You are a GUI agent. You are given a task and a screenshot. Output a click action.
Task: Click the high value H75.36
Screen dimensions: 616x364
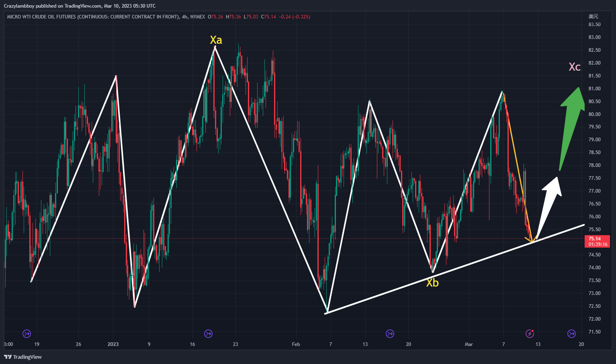233,17
